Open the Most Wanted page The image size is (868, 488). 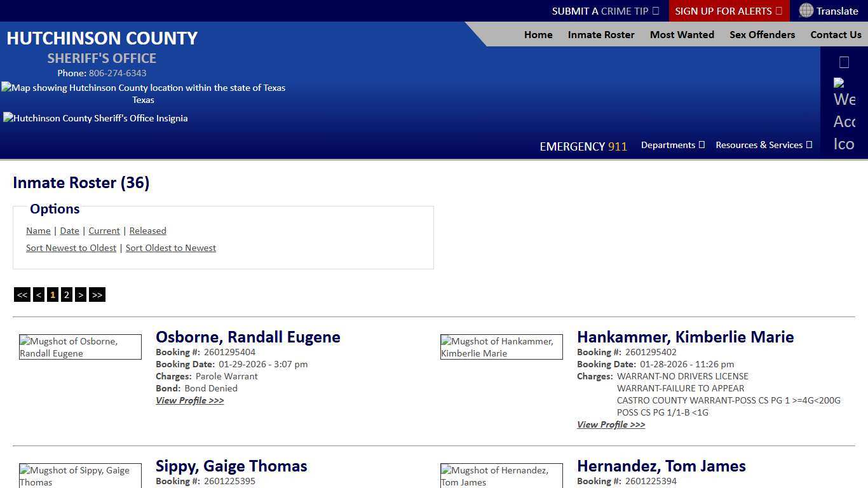tap(682, 34)
